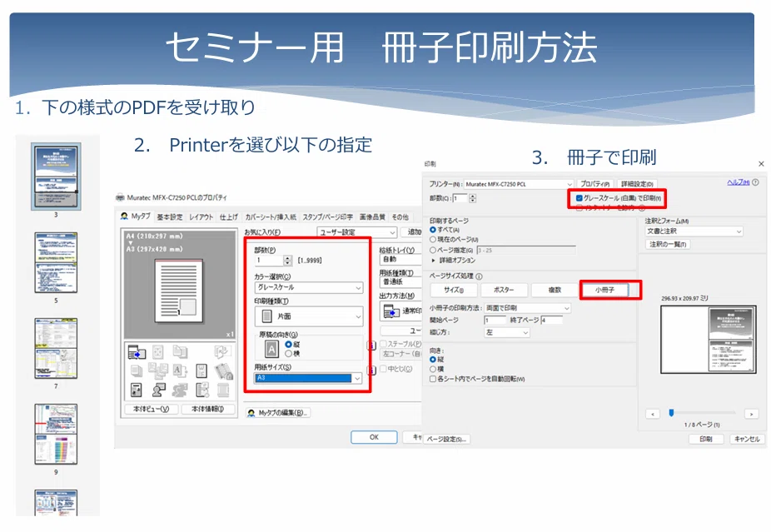The width and height of the screenshot is (771, 532).
Task: Click the キャンセル button in print dialog
Action: coord(747,439)
